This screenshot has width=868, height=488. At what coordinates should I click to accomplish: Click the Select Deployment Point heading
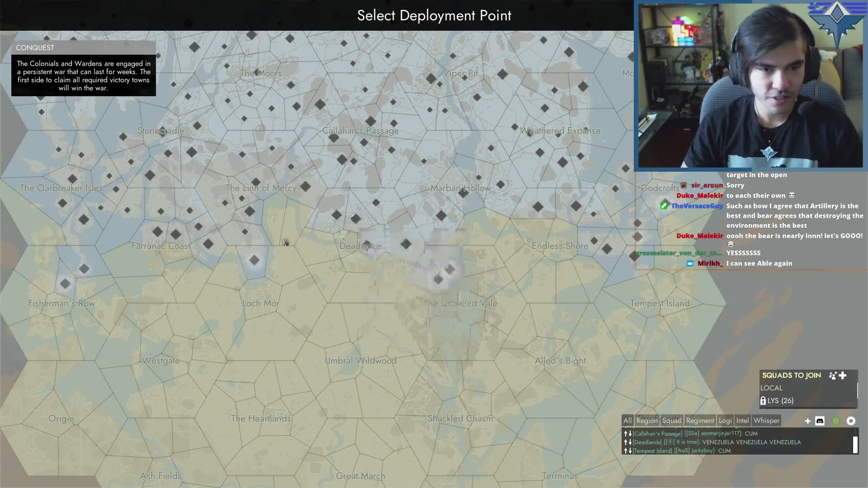click(x=434, y=15)
